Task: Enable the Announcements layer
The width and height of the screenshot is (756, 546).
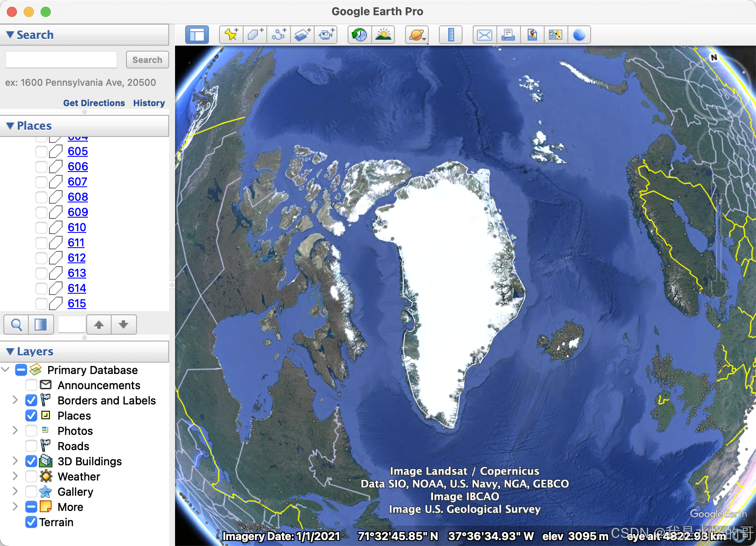Action: click(31, 385)
